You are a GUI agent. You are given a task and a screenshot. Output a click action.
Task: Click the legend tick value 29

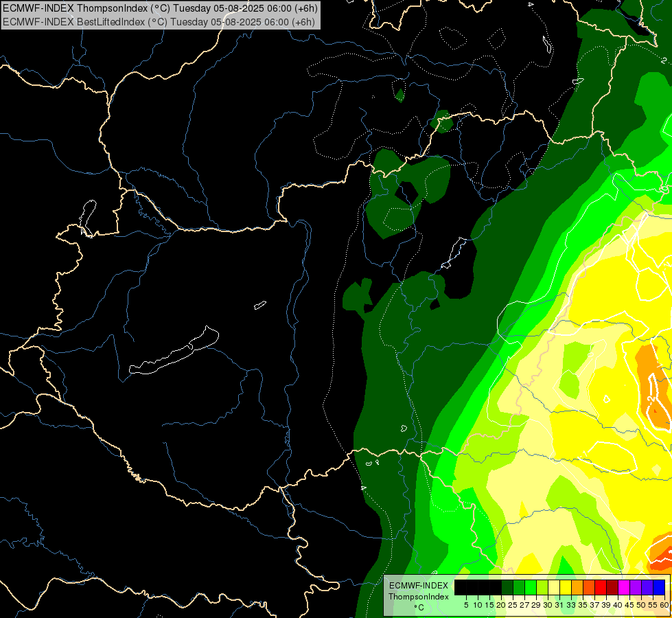click(536, 605)
